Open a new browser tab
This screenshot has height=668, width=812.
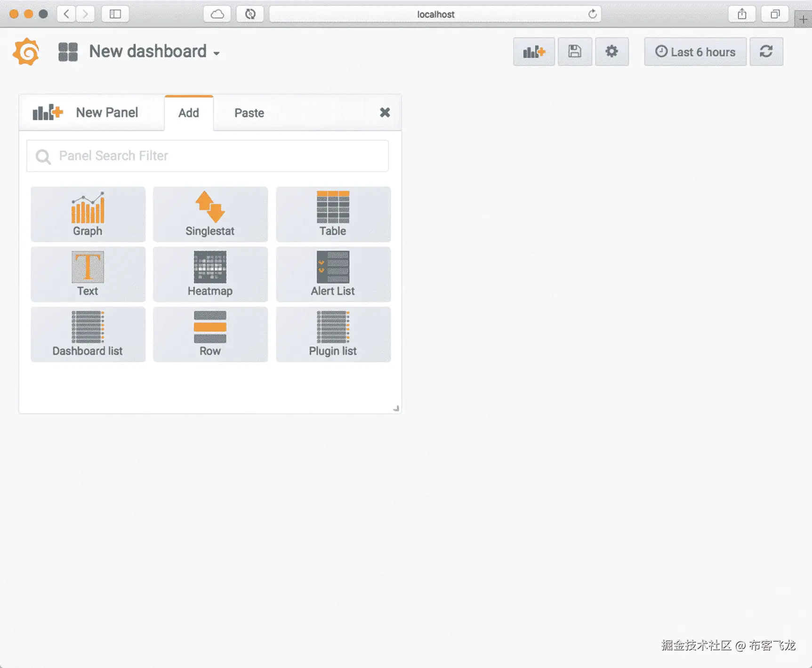click(803, 19)
